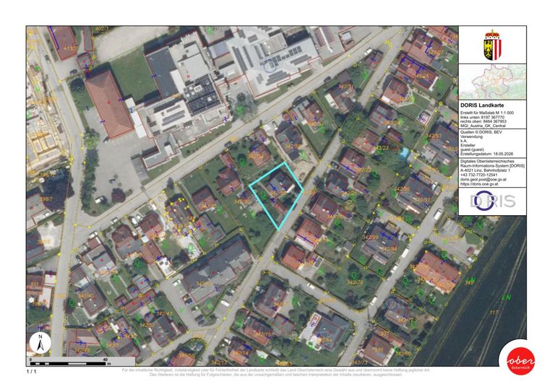Screen dimensions: 555x392
Task: Open the doris.geol.post@ooe.gv.at email link
Action: click(483, 180)
